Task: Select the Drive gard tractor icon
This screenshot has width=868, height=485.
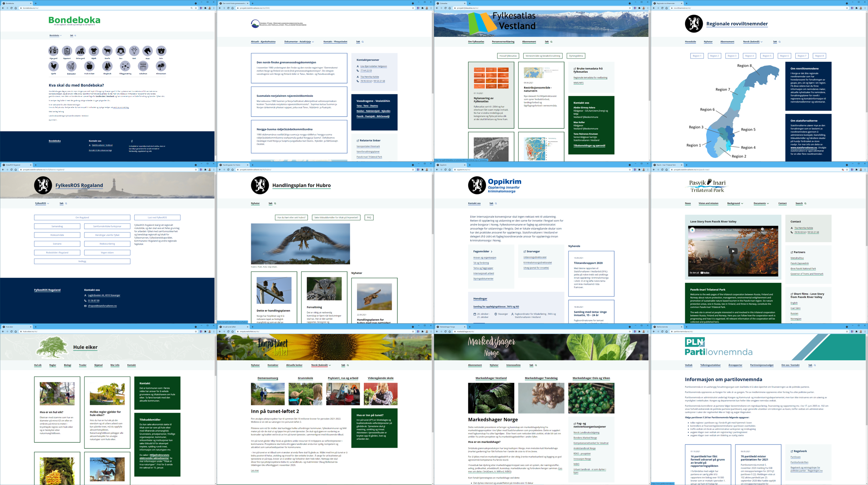Action: (80, 51)
